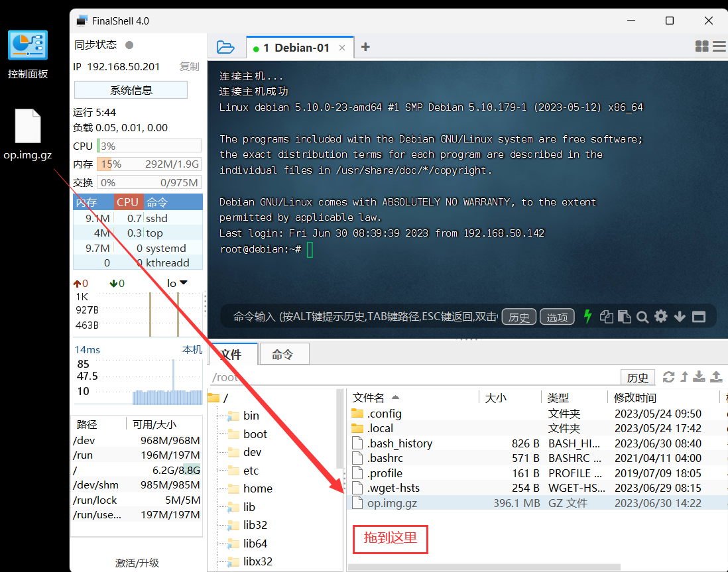This screenshot has width=728, height=572.
Task: Jump to terminal bottom with down arrow
Action: click(x=680, y=317)
